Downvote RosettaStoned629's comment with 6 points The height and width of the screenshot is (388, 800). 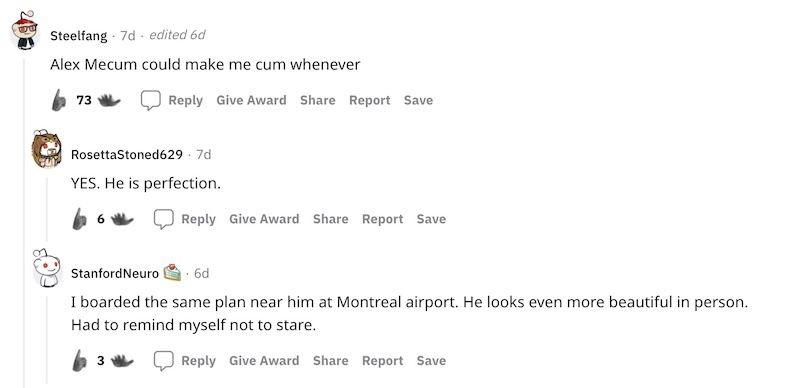pyautogui.click(x=122, y=219)
